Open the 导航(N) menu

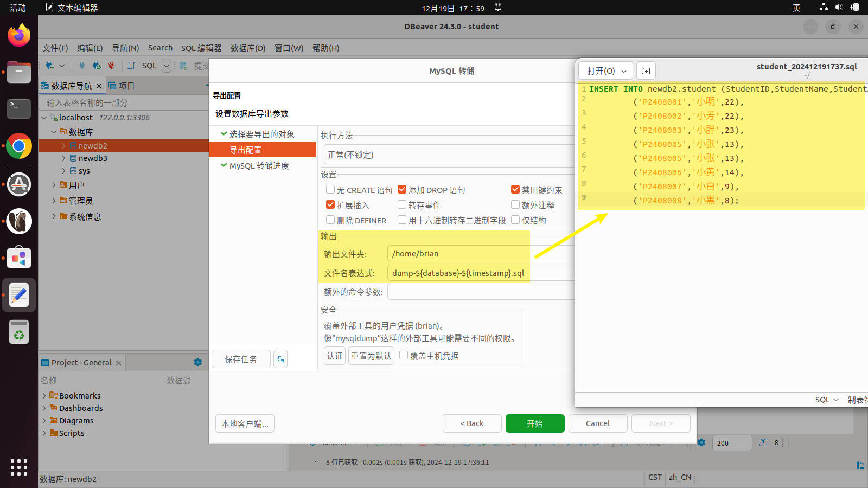125,48
